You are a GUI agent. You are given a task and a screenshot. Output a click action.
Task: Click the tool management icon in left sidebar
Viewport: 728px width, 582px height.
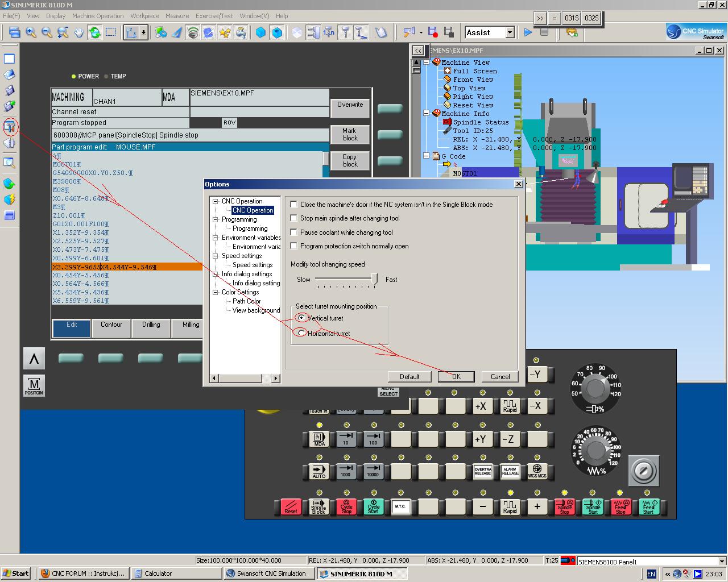[9, 126]
